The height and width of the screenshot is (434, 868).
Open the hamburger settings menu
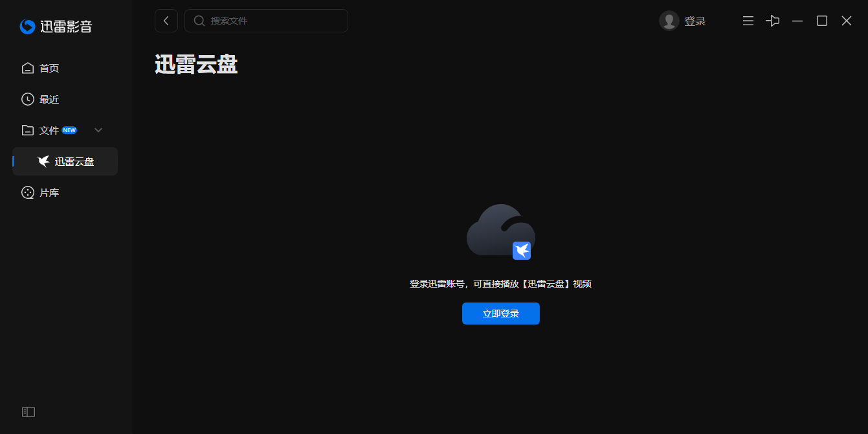[x=748, y=20]
